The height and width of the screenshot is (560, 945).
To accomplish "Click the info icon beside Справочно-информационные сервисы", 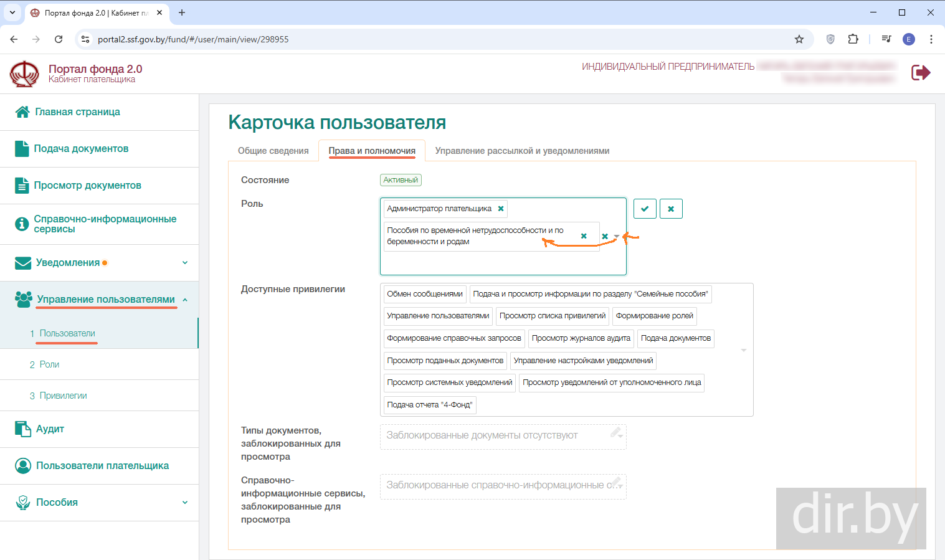I will point(22,224).
